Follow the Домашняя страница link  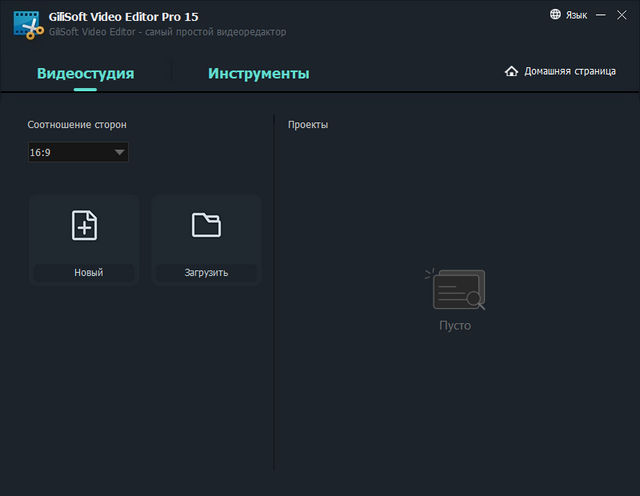569,72
